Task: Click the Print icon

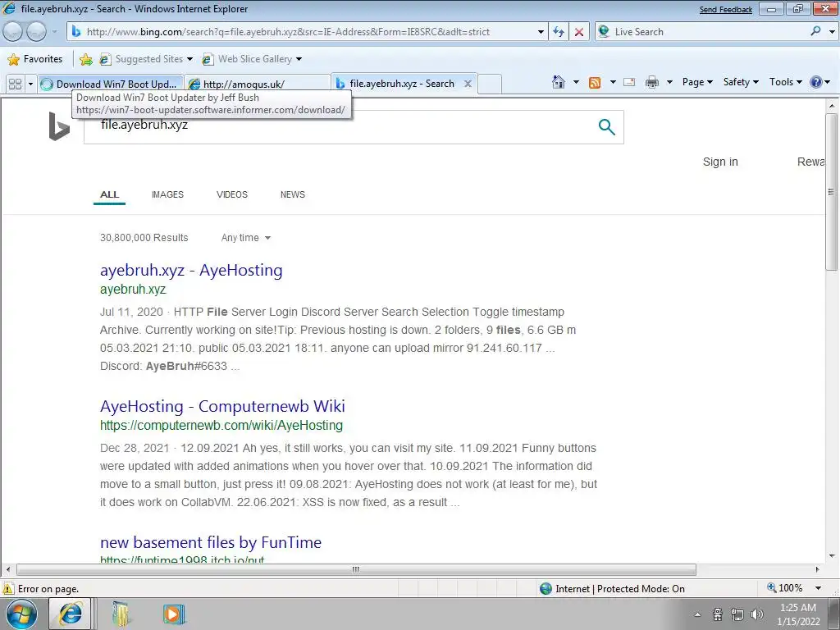Action: (x=652, y=82)
